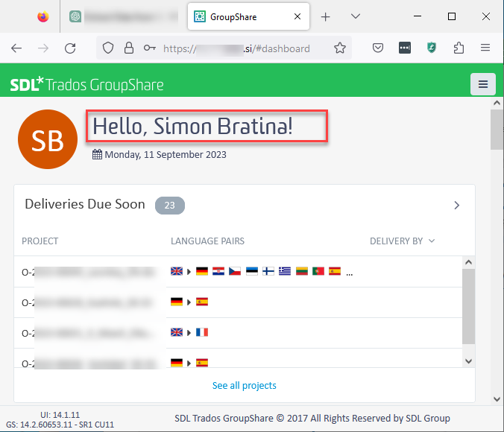Click the SDL Trados GroupShare logo
The height and width of the screenshot is (432, 504).
(x=86, y=84)
